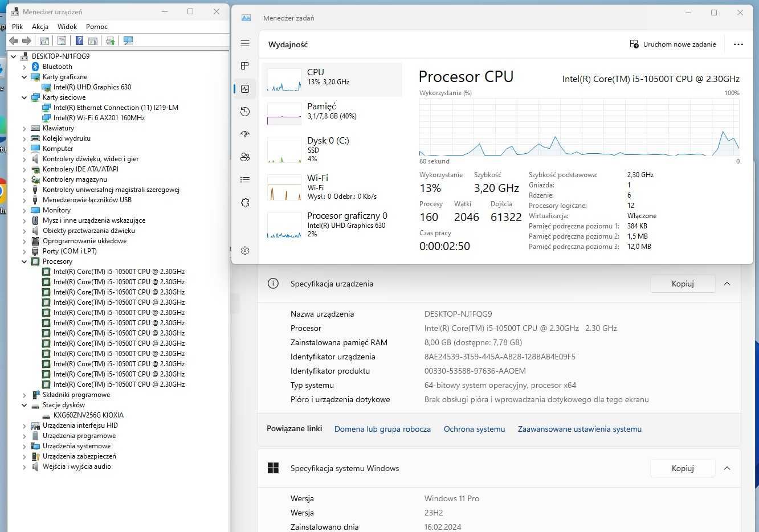This screenshot has width=759, height=532.
Task: Click Uruchom nowe zadanie button
Action: point(673,44)
